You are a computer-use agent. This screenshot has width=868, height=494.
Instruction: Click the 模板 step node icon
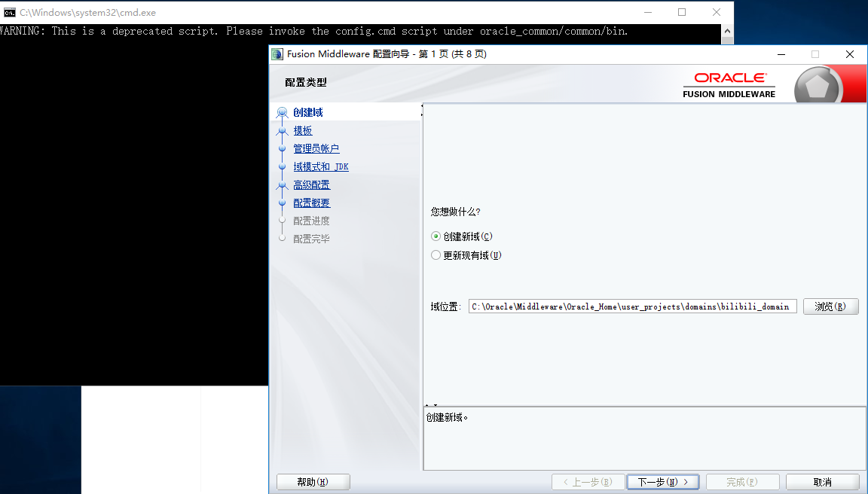(283, 130)
